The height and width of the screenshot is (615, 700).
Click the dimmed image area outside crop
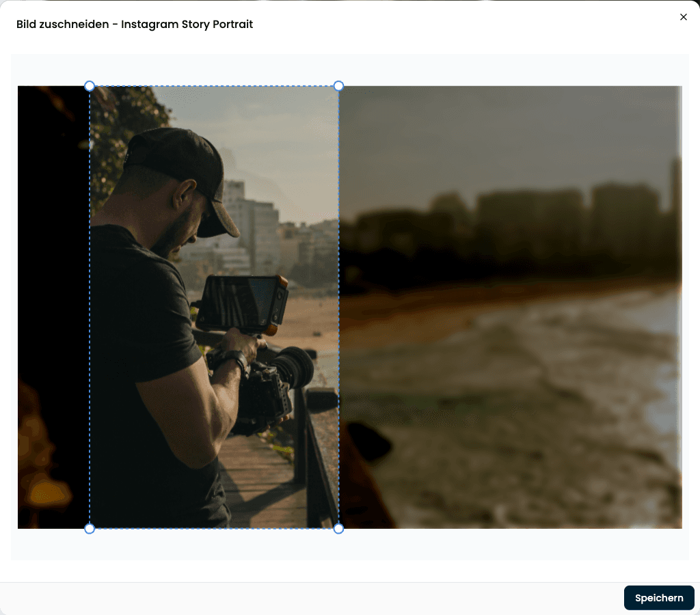point(510,307)
